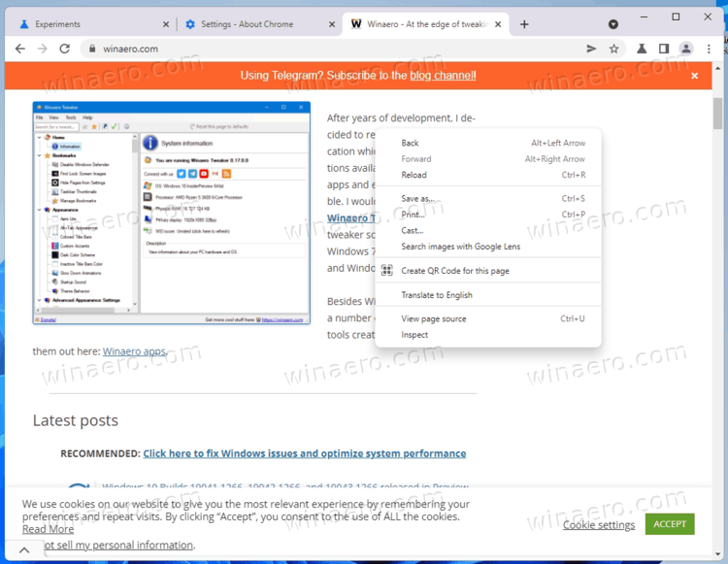Open the blog channel link
This screenshot has height=564, width=728.
(443, 76)
